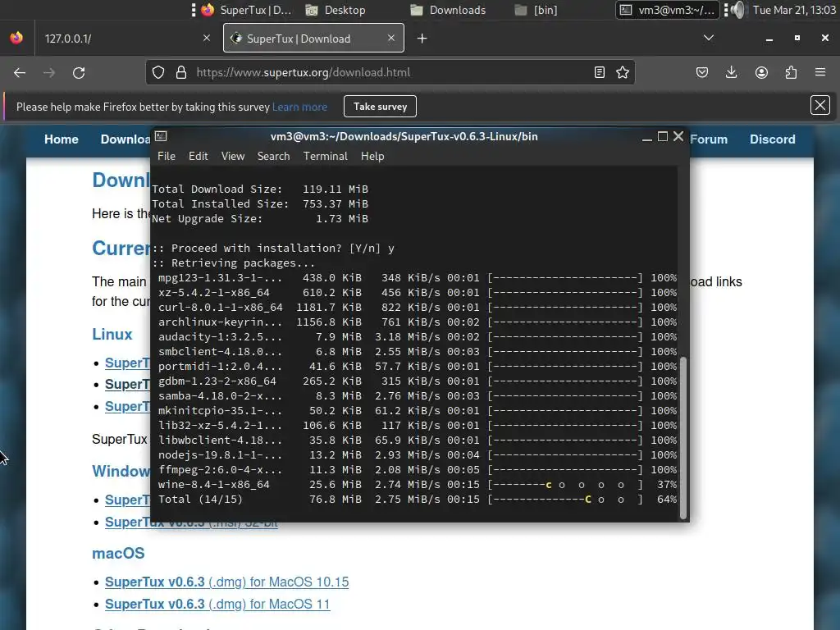Reload the SuperTux download page
The image size is (840, 630).
(79, 72)
